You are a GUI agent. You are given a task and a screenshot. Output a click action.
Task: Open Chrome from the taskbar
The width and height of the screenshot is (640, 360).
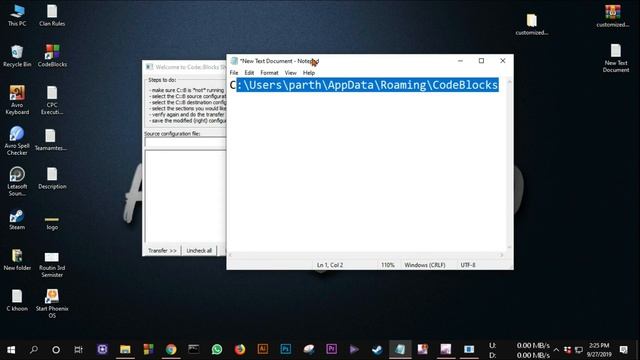[x=171, y=349]
